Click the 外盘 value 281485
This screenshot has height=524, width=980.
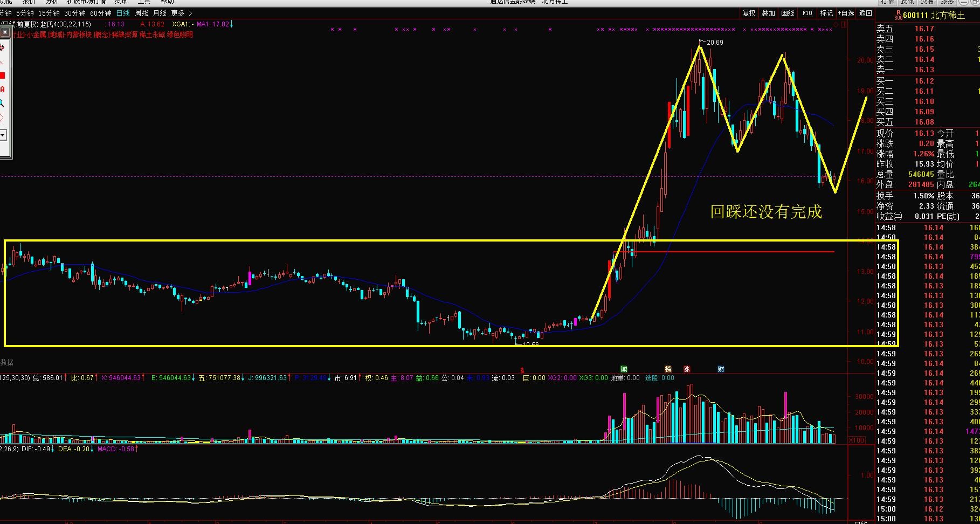coord(921,184)
